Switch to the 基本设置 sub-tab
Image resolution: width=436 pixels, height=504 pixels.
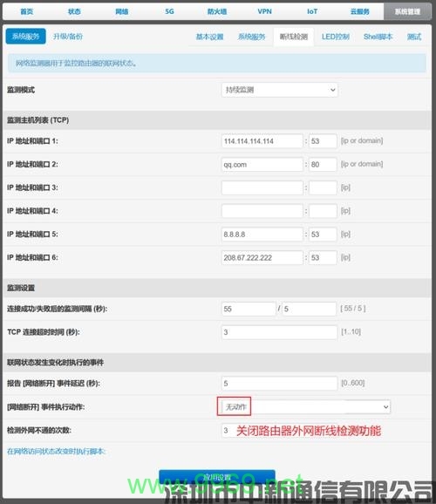tap(209, 37)
